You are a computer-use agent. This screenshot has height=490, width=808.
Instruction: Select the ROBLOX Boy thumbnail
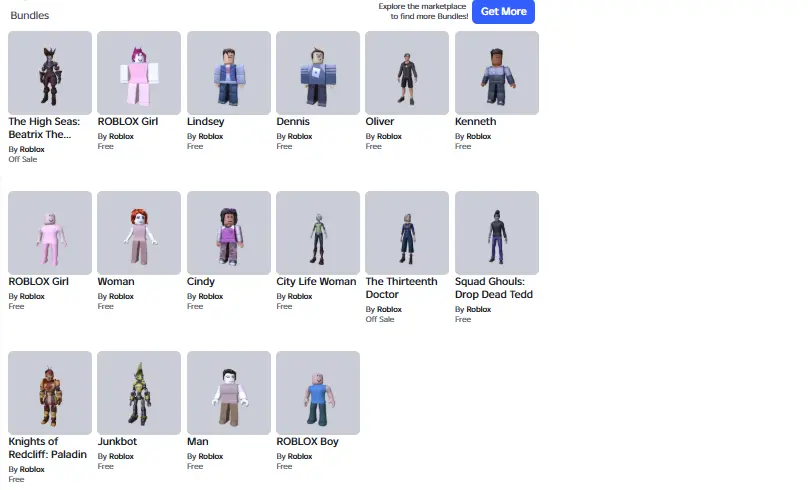pos(318,393)
